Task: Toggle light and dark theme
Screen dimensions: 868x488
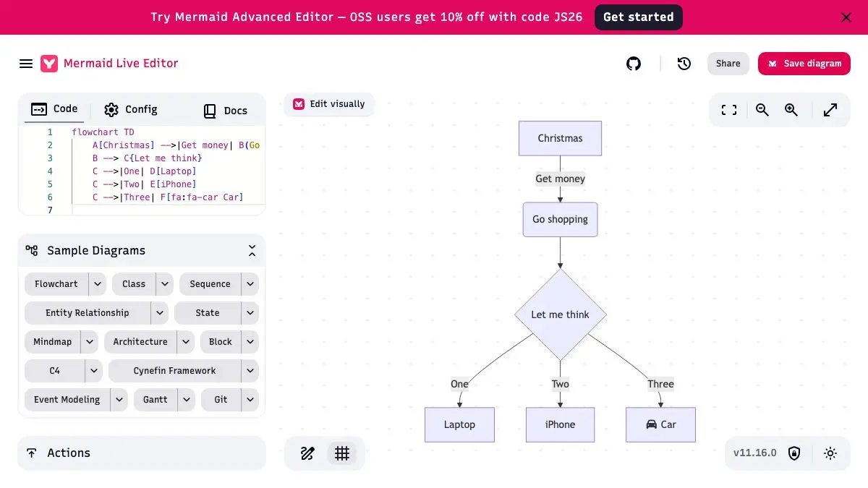Action: click(830, 453)
